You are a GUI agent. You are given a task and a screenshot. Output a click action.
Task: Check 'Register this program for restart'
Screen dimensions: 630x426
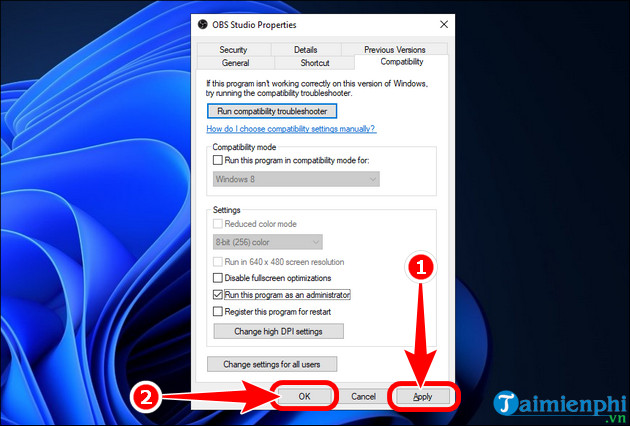tap(217, 311)
